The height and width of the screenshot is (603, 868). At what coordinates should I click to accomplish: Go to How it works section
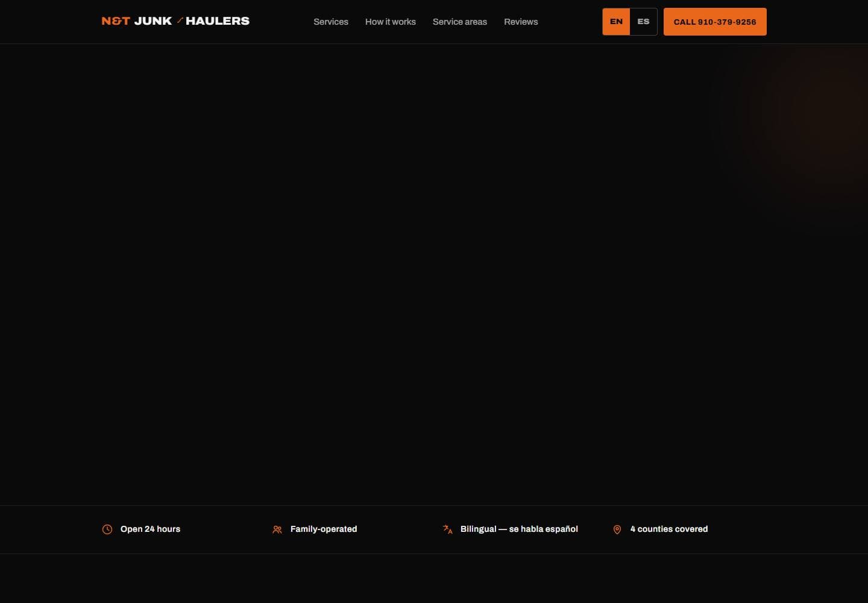pyautogui.click(x=391, y=22)
